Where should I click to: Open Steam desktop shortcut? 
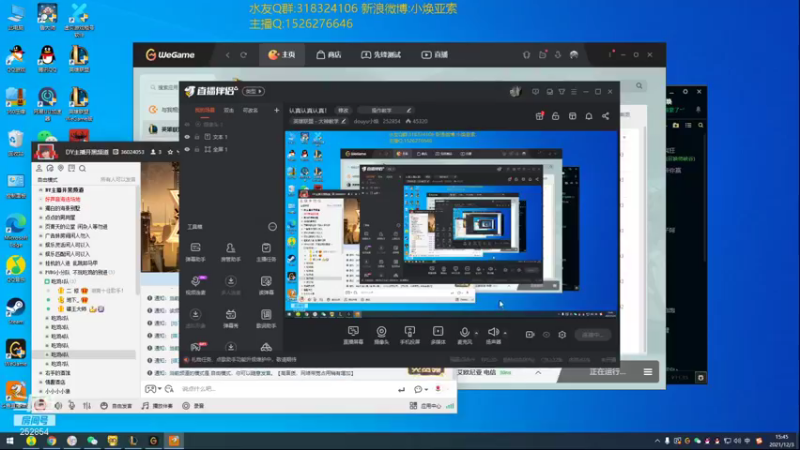[x=16, y=311]
